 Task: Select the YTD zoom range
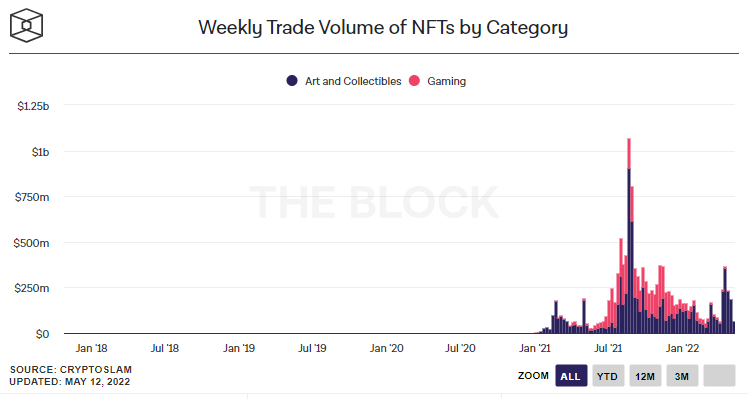click(608, 376)
